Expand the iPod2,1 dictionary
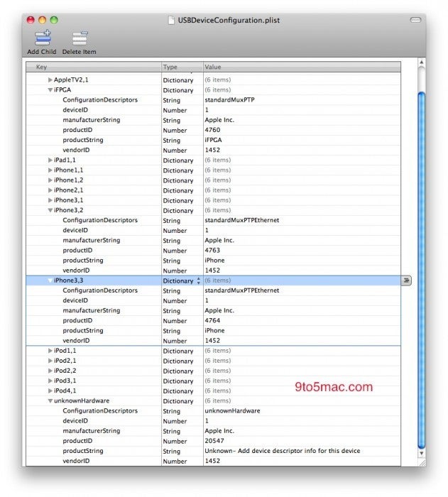The image size is (448, 497). [x=50, y=361]
